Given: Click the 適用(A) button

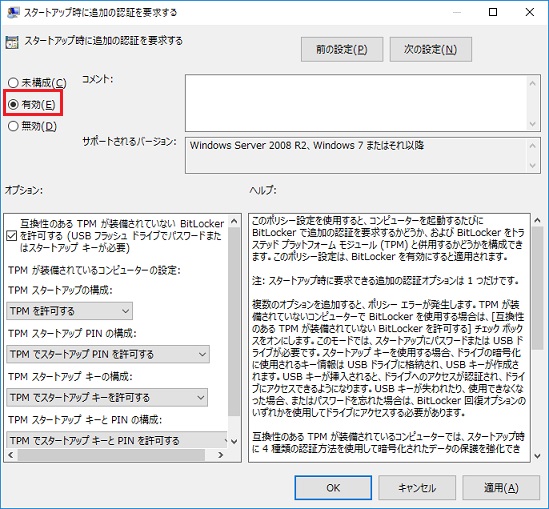Looking at the screenshot, I should 501,488.
